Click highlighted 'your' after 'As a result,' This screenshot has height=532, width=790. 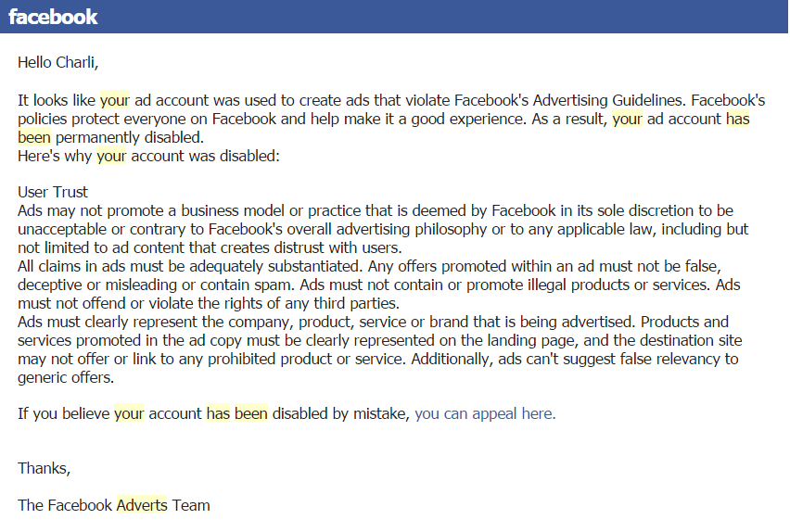[627, 119]
